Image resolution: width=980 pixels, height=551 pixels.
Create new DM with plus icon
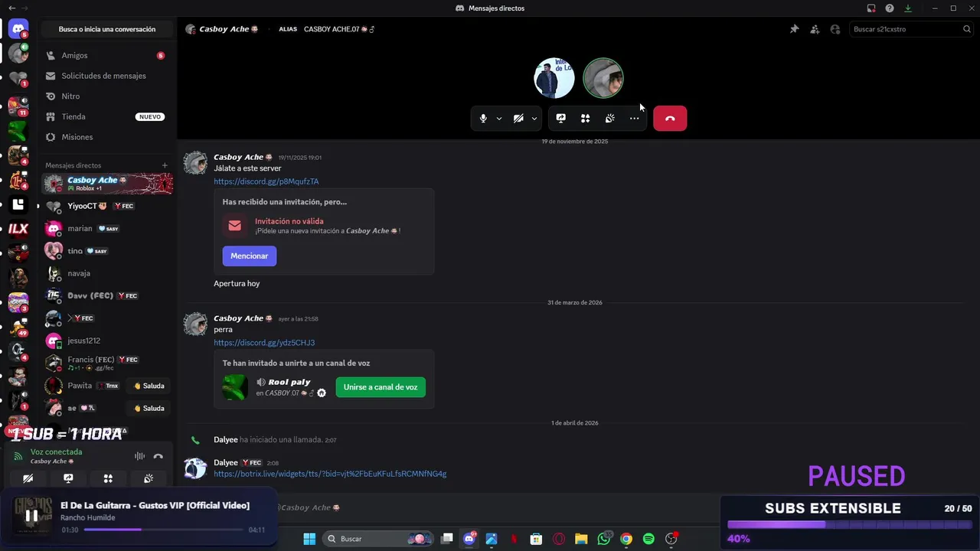tap(165, 165)
